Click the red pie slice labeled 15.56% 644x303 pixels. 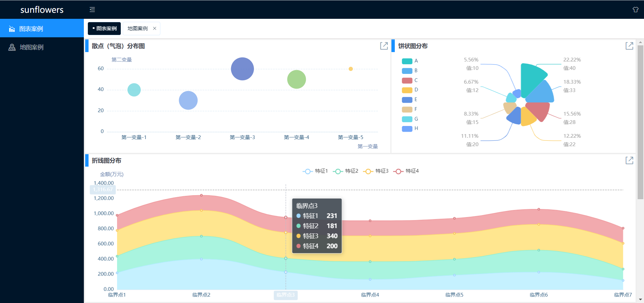pyautogui.click(x=539, y=110)
